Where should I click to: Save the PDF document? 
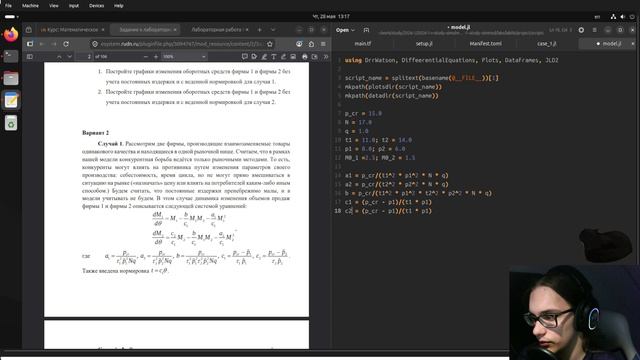pos(315,57)
